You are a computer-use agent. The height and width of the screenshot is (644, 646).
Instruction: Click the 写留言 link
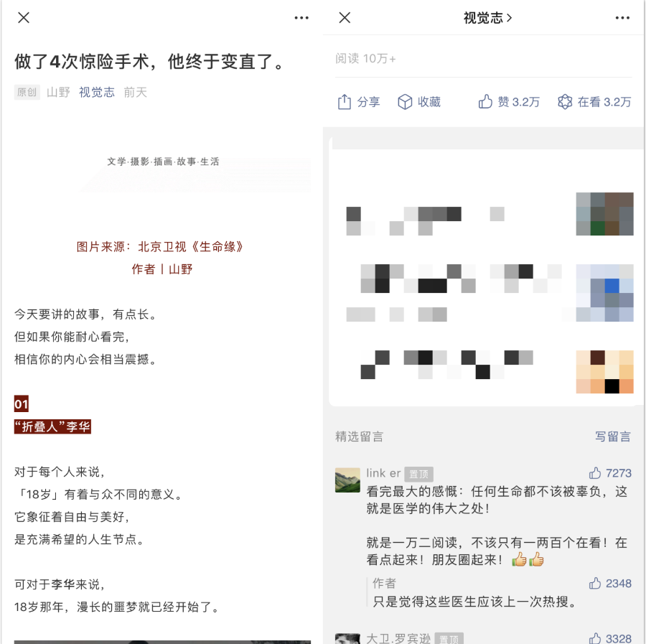[x=613, y=437]
